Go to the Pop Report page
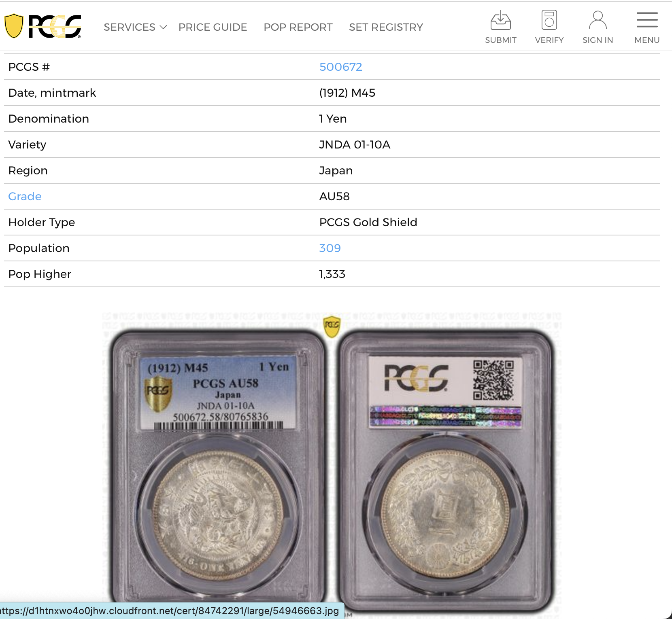 298,27
